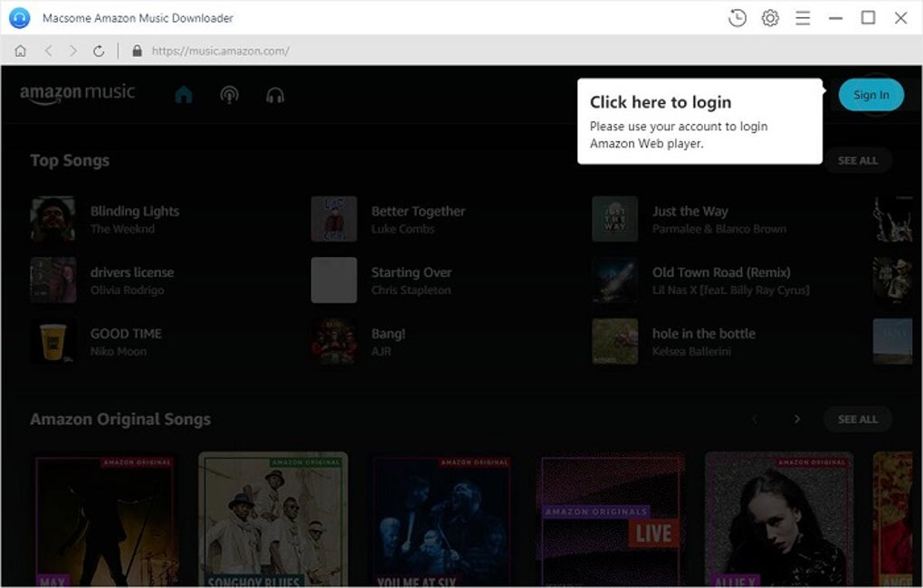This screenshot has height=588, width=923.
Task: Open Old Town Road (Remix) album art
Action: 614,280
